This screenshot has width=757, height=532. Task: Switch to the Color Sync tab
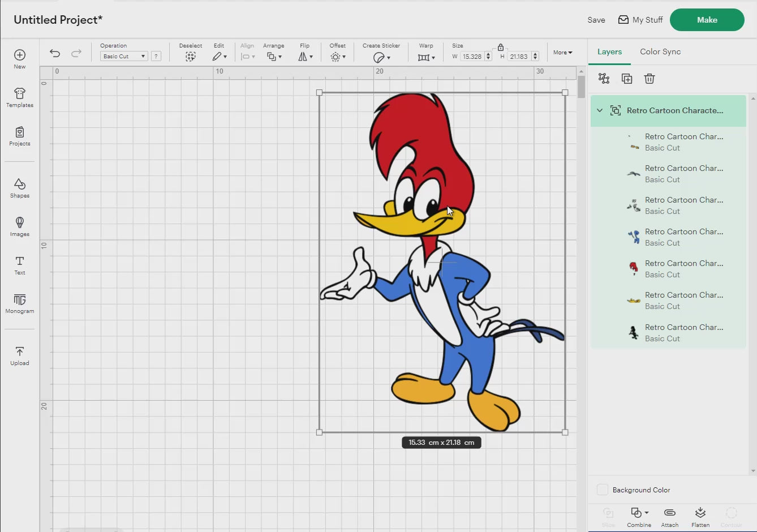(x=660, y=52)
